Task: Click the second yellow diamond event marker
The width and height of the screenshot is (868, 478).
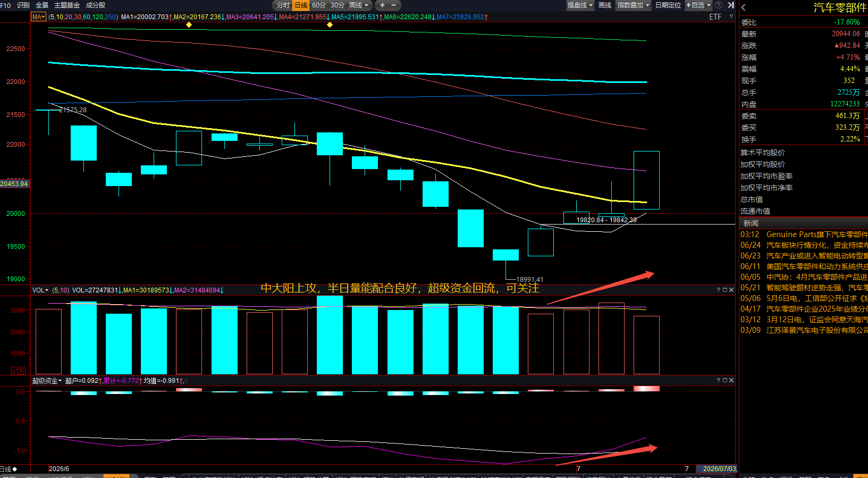Action: [x=330, y=25]
